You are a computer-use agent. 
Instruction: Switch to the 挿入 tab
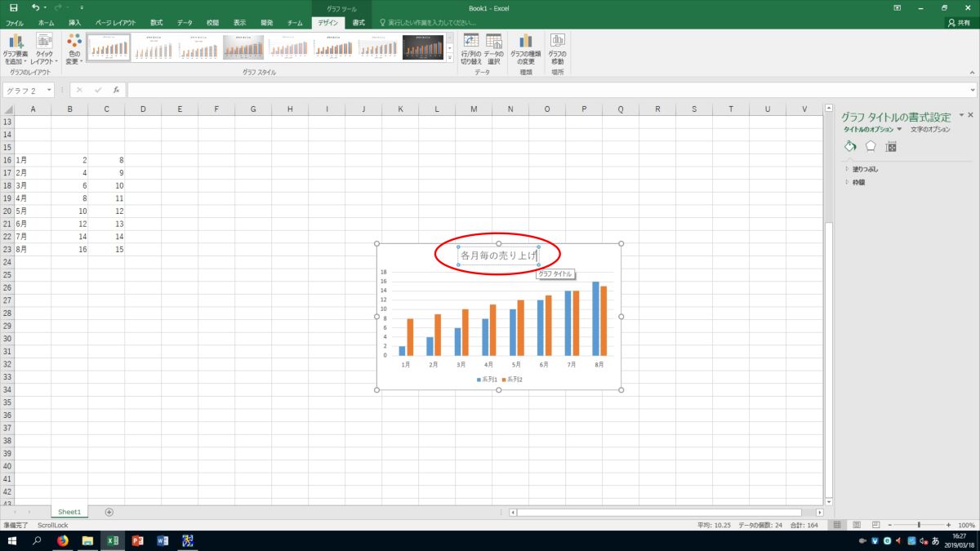[x=75, y=23]
